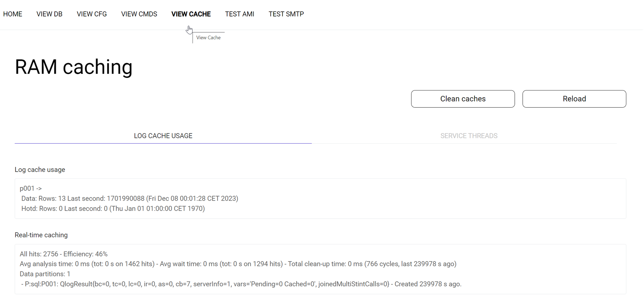Click the 'Avg analysis time' statistics line
Image resolution: width=644 pixels, height=304 pixels.
(238, 264)
